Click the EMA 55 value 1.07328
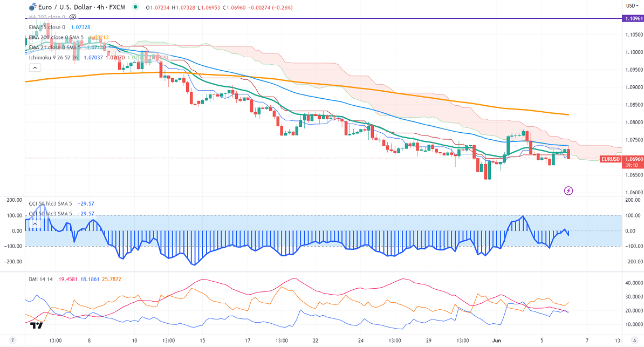Screen dimensions: 644x347 [80, 27]
